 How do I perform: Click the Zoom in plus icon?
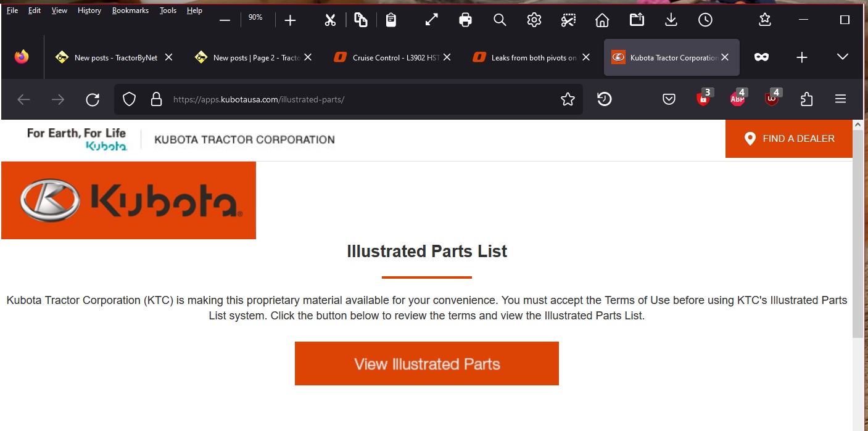(290, 20)
